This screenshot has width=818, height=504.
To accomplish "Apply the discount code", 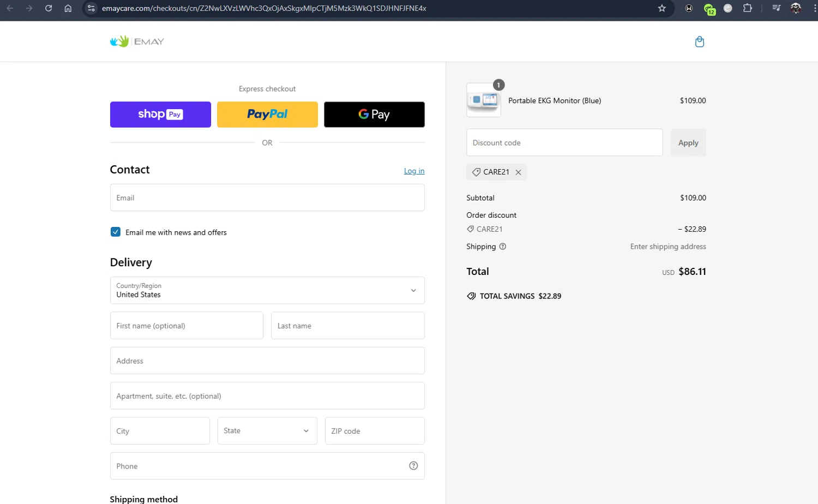I will click(688, 143).
